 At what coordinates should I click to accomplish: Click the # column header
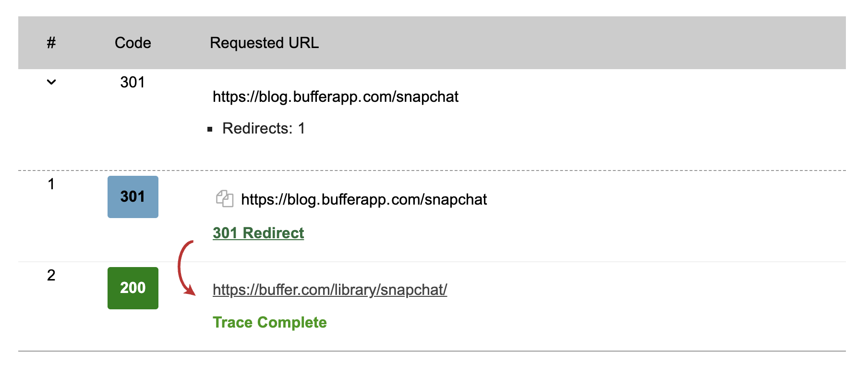pos(50,42)
